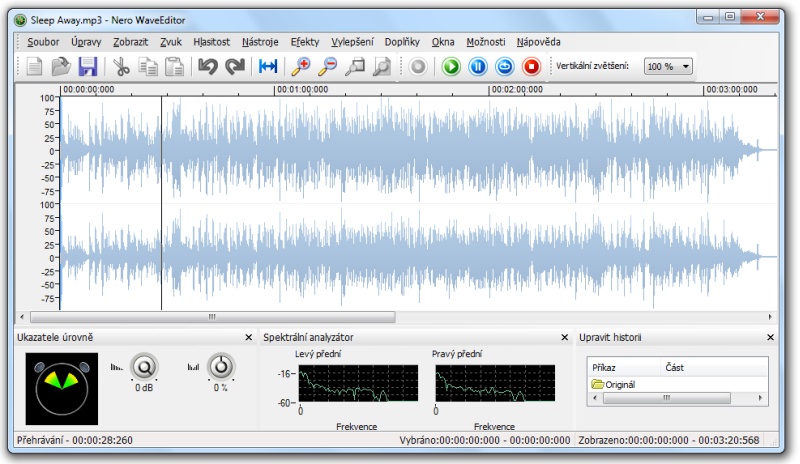Click the stereo level meter display
Viewport: 800px width, 464px height.
pos(62,389)
